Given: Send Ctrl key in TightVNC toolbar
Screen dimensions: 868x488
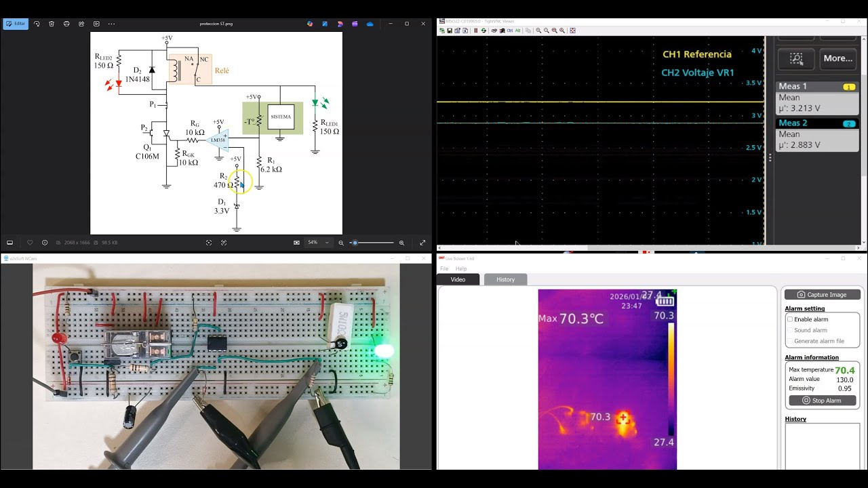Looking at the screenshot, I should coord(511,30).
